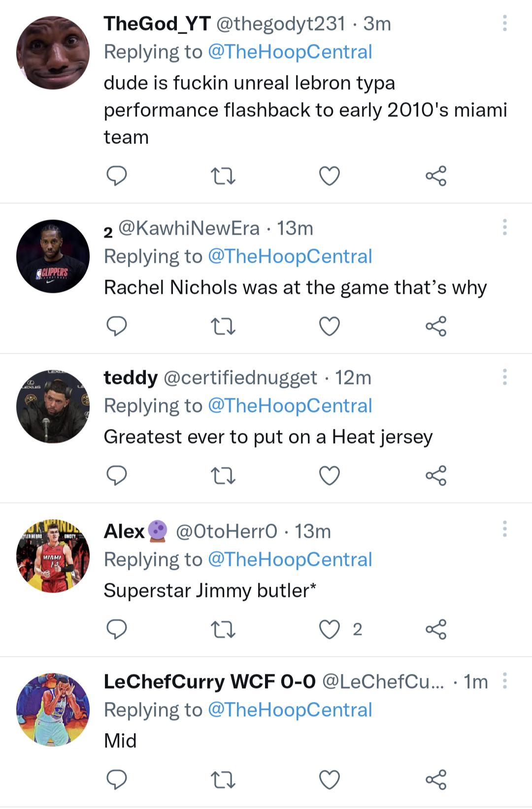Open three-dot menu on teddy's tweet

[505, 377]
